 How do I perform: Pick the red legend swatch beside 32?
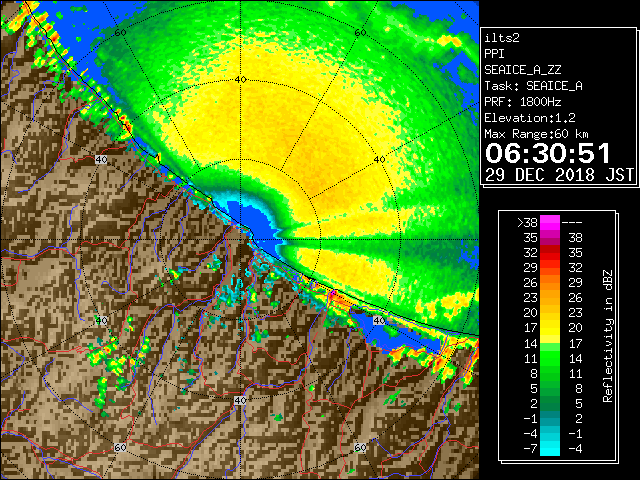[x=550, y=253]
